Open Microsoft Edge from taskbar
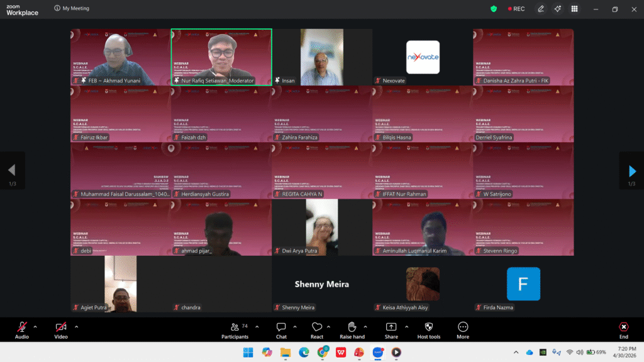 304,352
